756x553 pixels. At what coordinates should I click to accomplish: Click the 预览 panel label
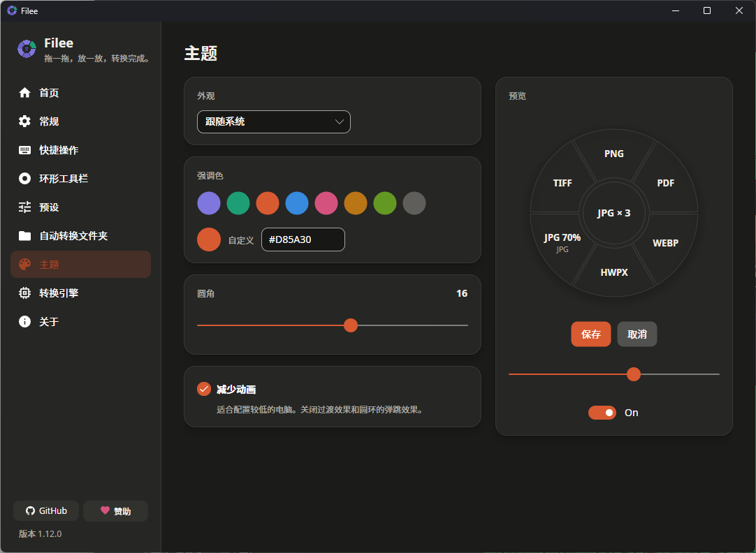pyautogui.click(x=517, y=96)
